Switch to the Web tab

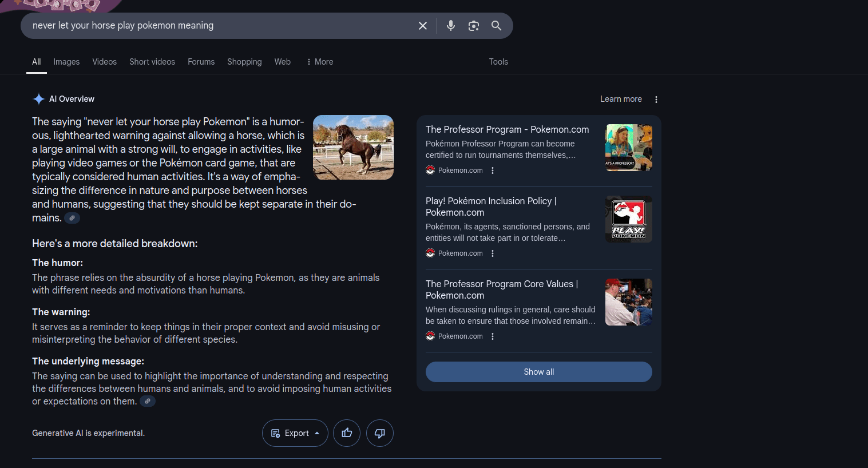point(283,62)
